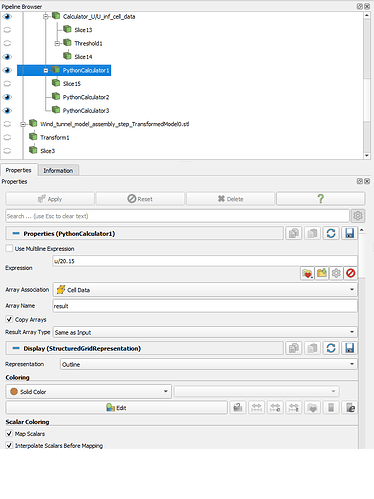Screen dimensions: 374x499
Task: Select Slice14 in the pipeline browser
Action: click(83, 57)
